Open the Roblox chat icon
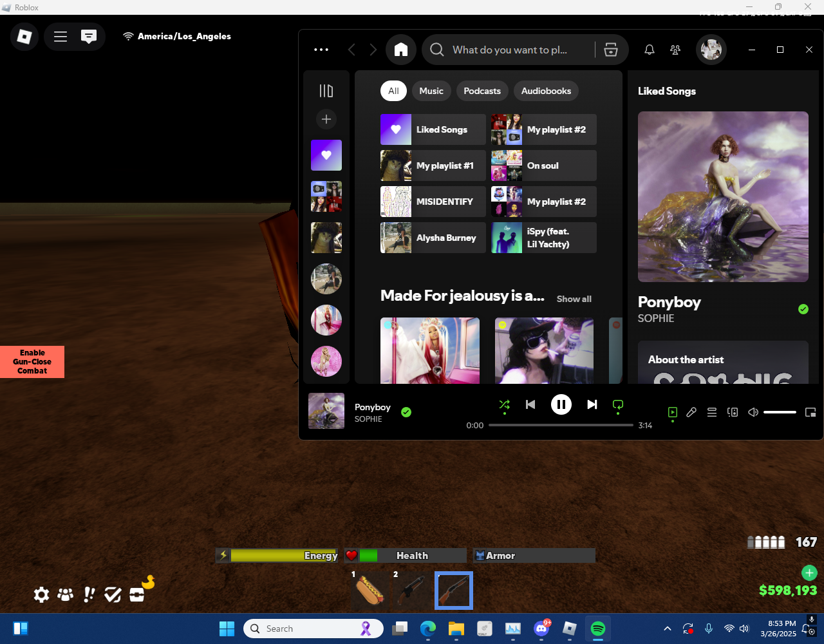Screen dimensions: 824x644 click(x=89, y=37)
